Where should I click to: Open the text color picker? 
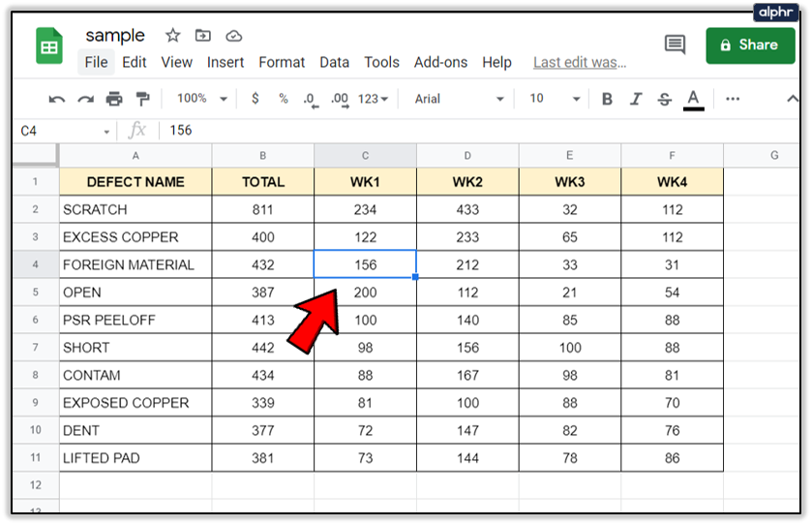693,99
